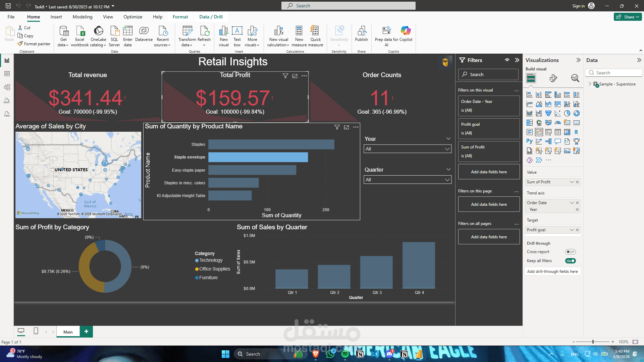Click the Get data icon
The height and width of the screenshot is (362, 644).
point(63,32)
